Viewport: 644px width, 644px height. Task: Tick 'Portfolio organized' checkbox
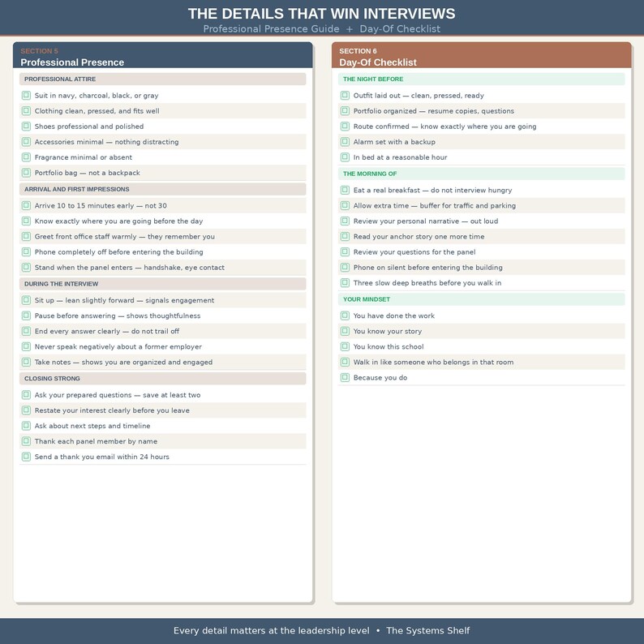point(345,111)
